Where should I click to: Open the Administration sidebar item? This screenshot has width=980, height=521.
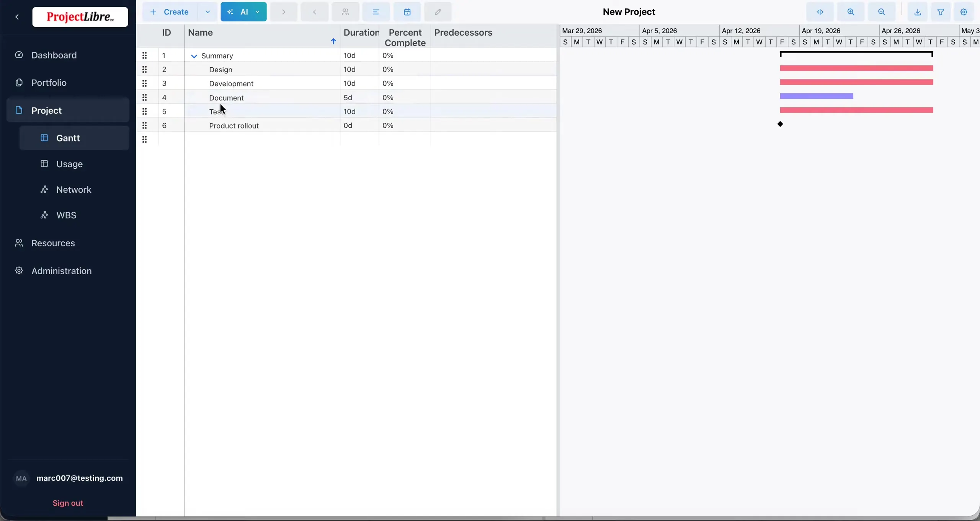pyautogui.click(x=68, y=271)
